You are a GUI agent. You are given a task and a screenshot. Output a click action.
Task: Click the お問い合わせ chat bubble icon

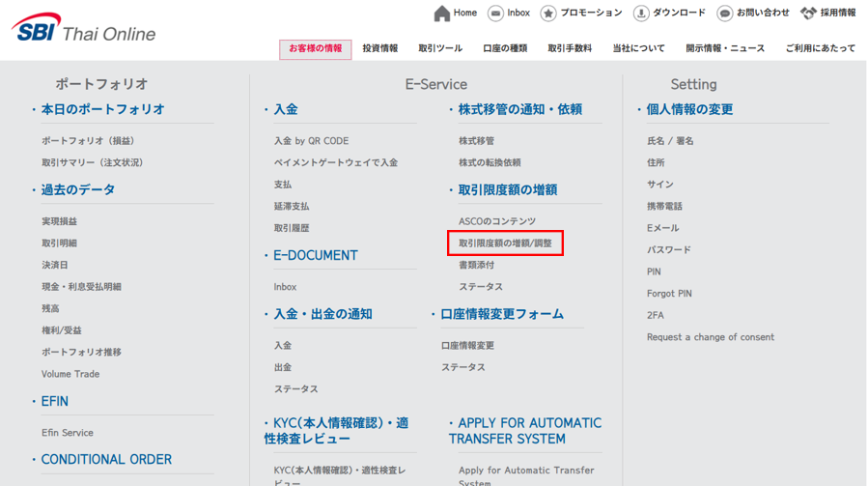(725, 14)
